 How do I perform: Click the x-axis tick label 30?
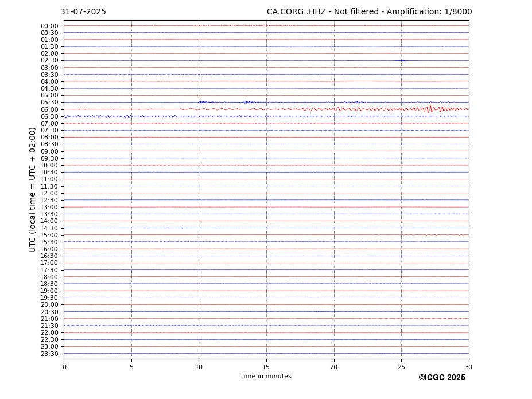point(468,367)
